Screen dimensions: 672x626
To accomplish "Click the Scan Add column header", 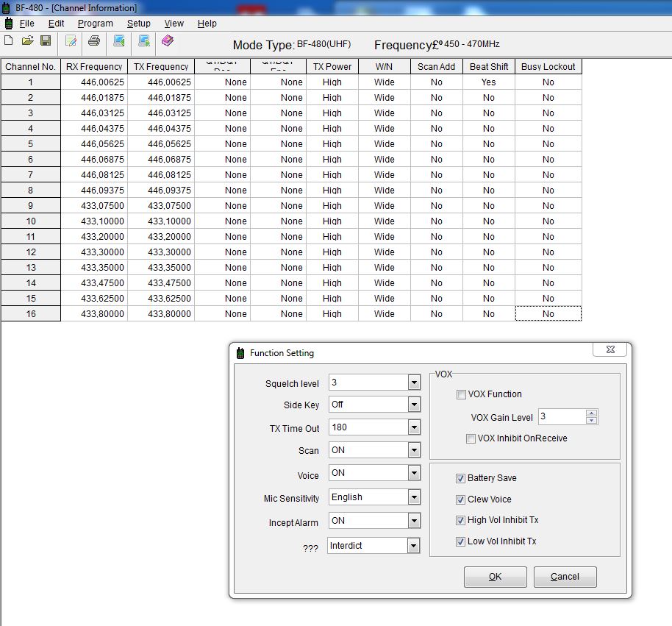I will (x=436, y=66).
